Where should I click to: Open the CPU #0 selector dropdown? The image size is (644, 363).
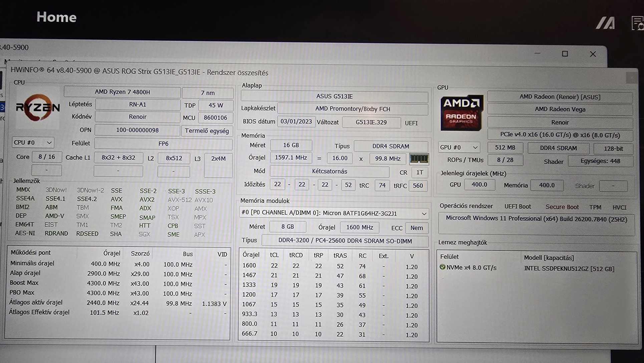point(33,143)
